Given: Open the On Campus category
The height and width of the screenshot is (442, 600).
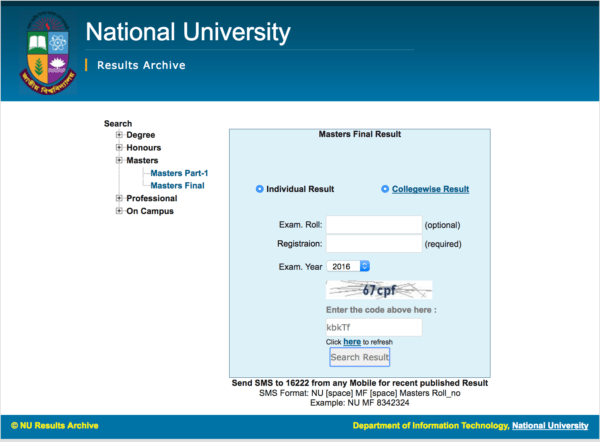Looking at the screenshot, I should click(150, 211).
